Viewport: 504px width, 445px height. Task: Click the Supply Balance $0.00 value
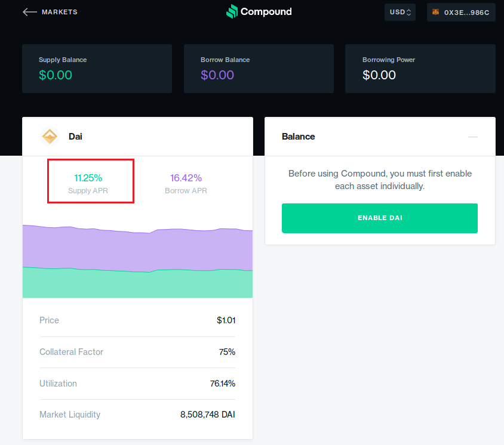click(x=56, y=75)
